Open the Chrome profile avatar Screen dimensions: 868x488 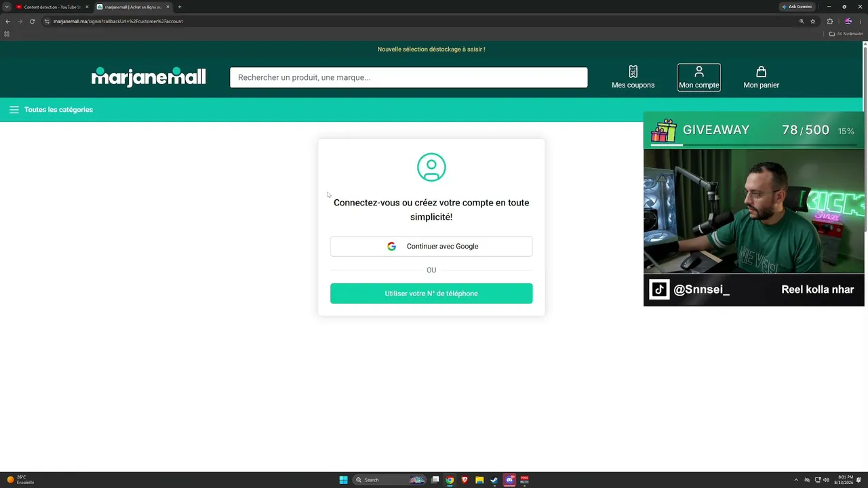point(848,21)
